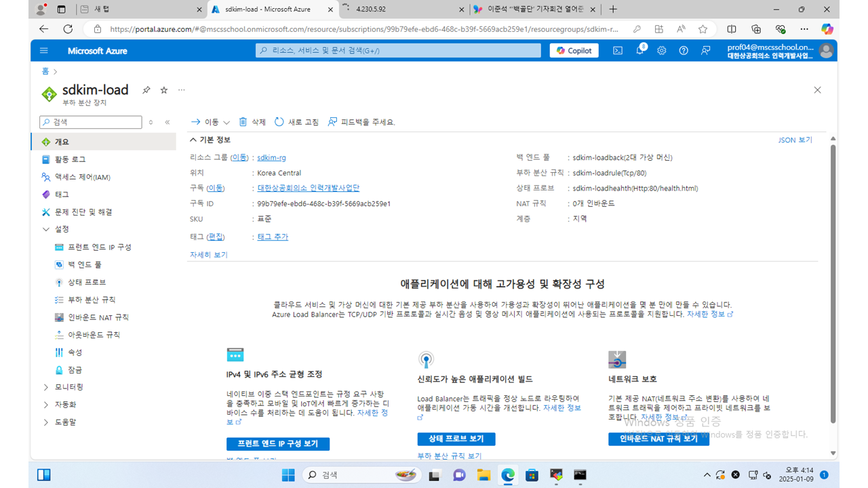Open the help question mark icon
Image resolution: width=868 pixels, height=488 pixels.
tap(684, 51)
